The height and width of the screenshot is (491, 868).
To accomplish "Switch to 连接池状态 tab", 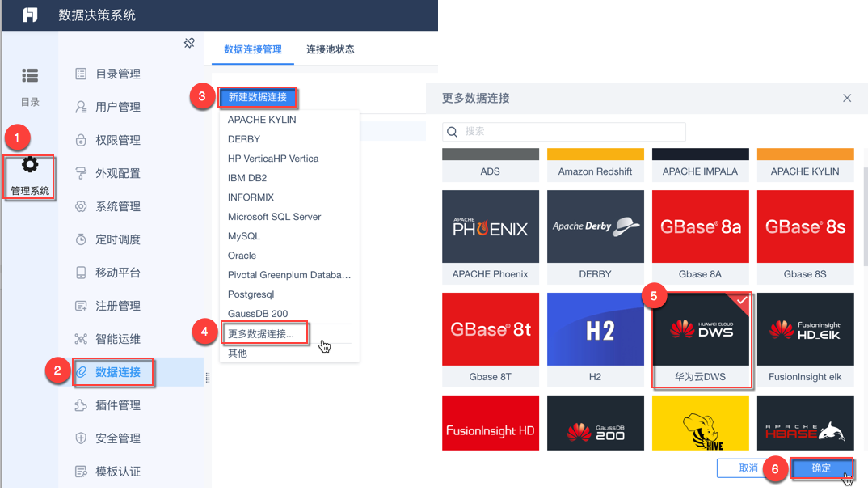I will 331,49.
